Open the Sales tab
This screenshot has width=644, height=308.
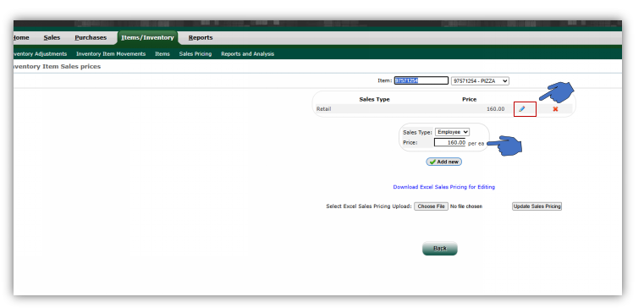pyautogui.click(x=52, y=37)
